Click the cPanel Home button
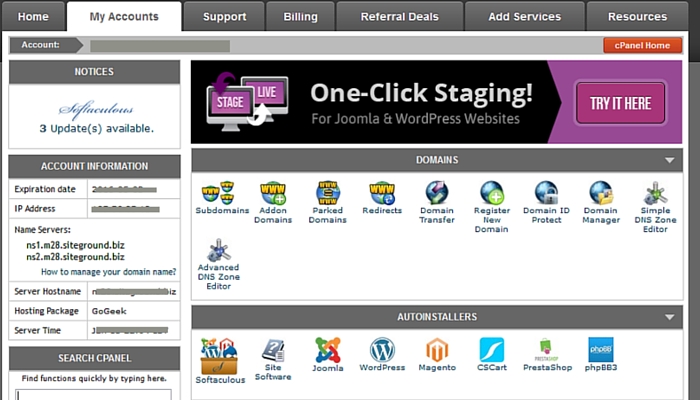Viewport: 700px width, 400px height. (x=642, y=45)
